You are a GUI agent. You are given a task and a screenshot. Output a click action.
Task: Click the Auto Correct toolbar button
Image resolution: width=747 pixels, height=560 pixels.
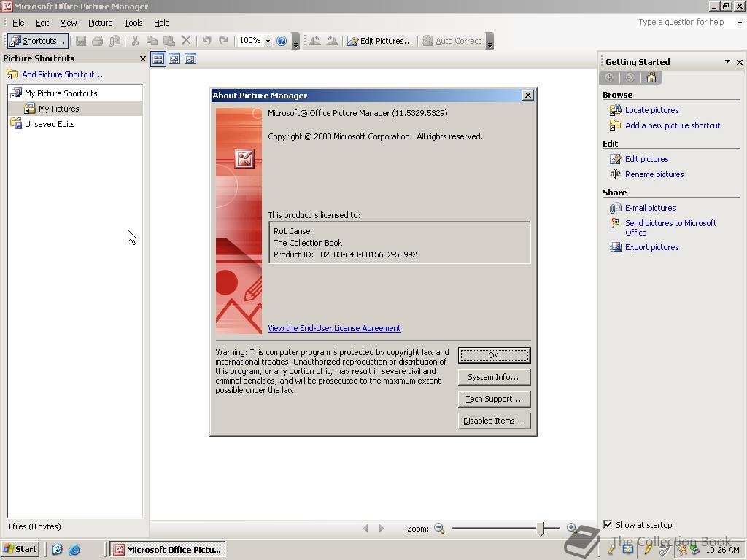pyautogui.click(x=452, y=41)
